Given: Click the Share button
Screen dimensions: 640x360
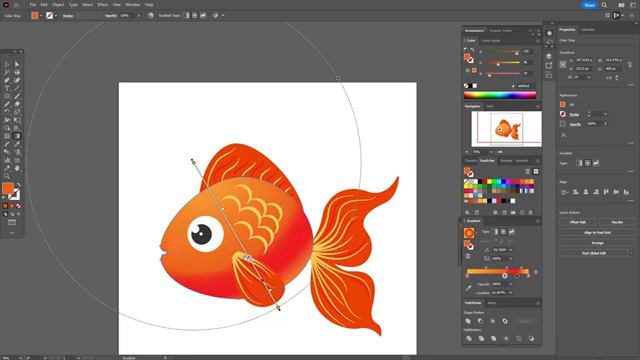Looking at the screenshot, I should point(589,5).
